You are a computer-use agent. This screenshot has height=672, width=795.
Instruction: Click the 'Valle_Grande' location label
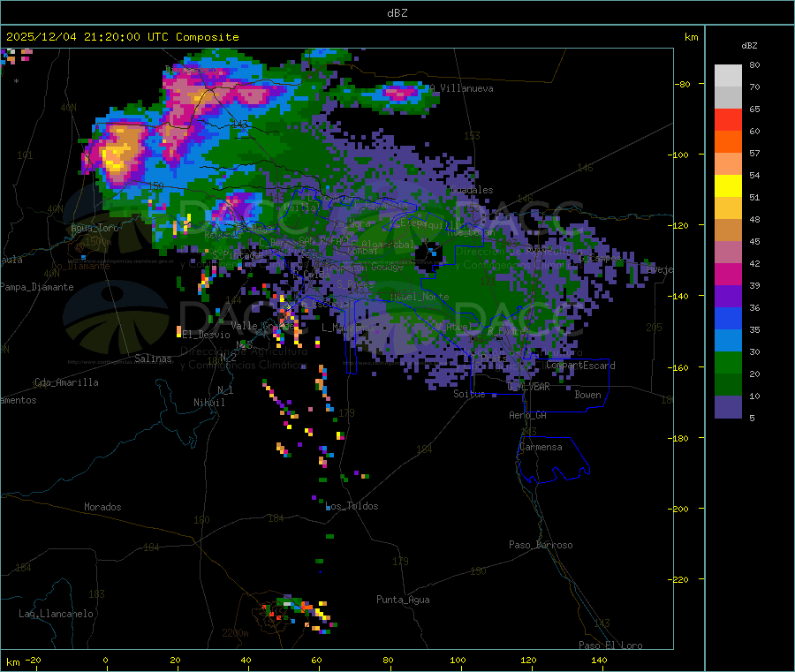coord(262,326)
